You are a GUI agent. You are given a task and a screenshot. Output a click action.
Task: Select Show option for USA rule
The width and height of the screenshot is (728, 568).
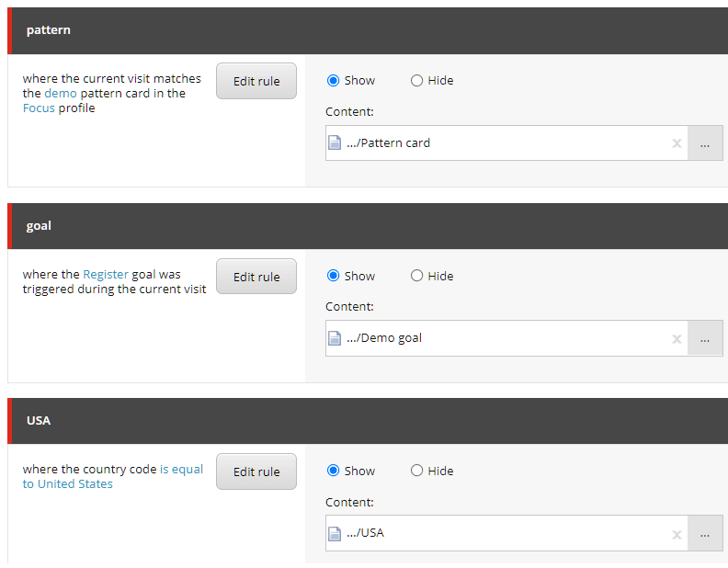[x=334, y=471]
